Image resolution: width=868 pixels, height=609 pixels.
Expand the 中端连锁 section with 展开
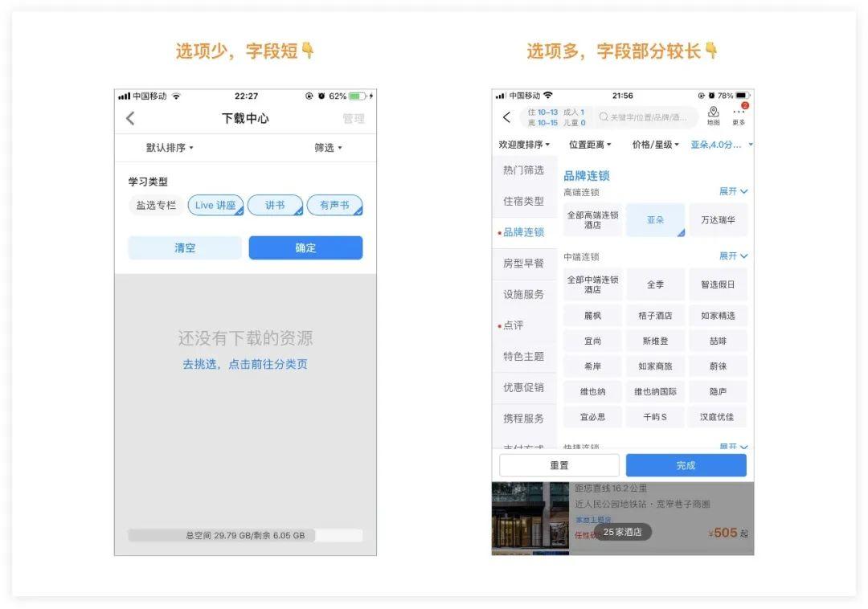coord(734,256)
